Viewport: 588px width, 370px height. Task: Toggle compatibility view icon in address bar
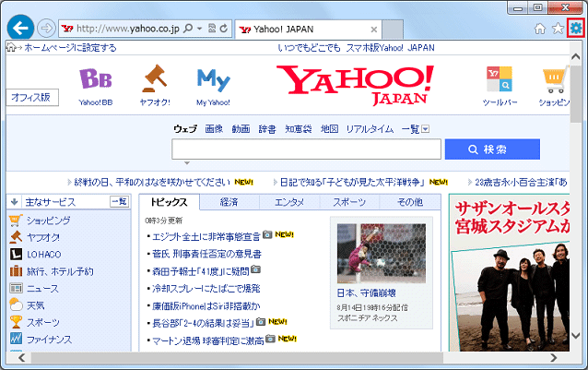click(x=212, y=29)
